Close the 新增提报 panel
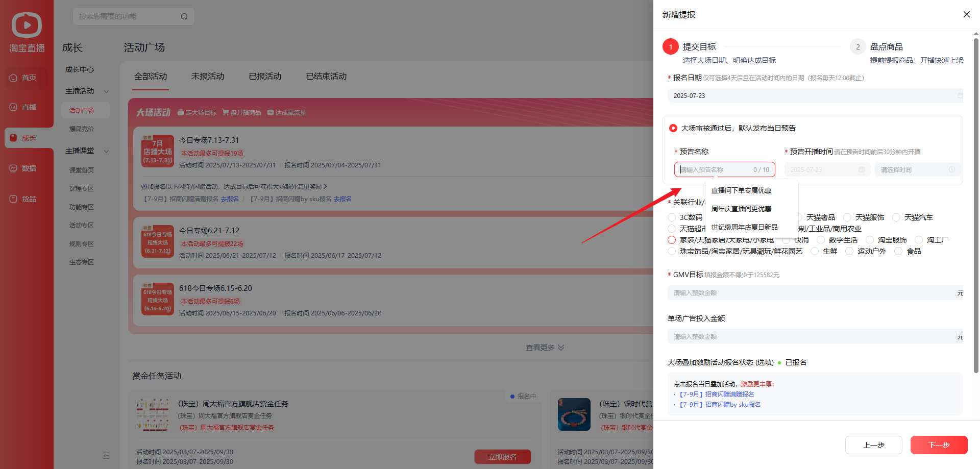Screen dimensions: 980x469 (966, 14)
